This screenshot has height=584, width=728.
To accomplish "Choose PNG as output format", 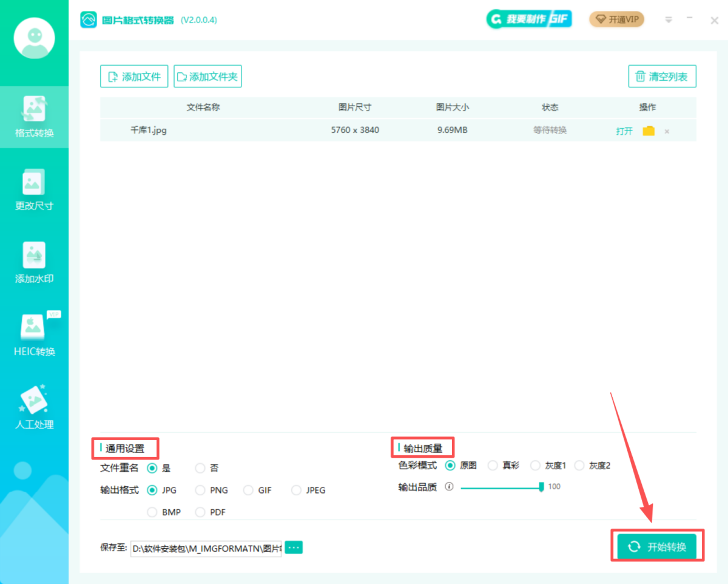I will coord(200,490).
